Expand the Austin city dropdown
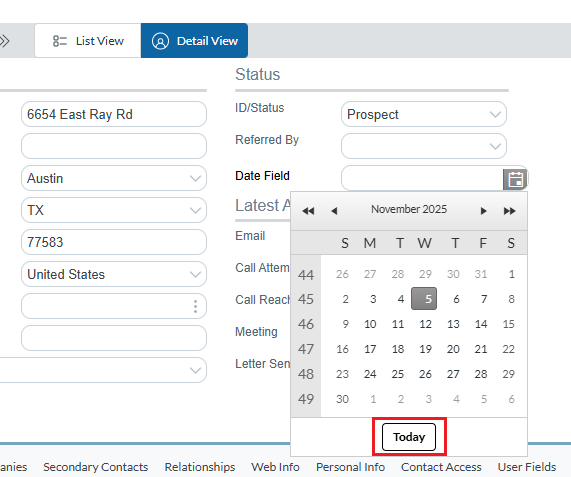The width and height of the screenshot is (571, 477). tap(195, 178)
